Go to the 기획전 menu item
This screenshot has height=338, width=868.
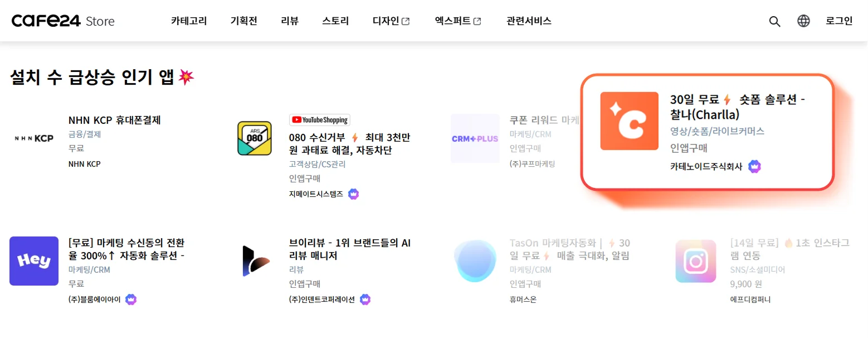tap(244, 21)
